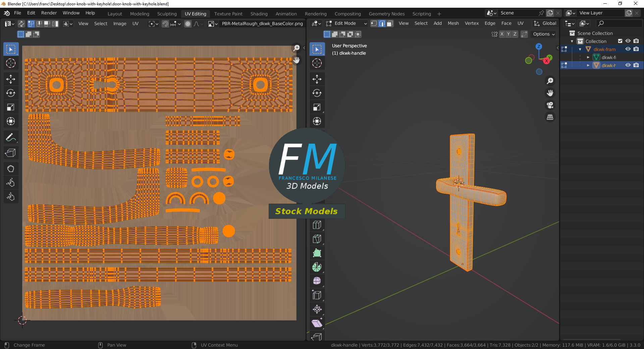Image resolution: width=644 pixels, height=349 pixels.
Task: Select the Transform tool in 3D viewport
Action: (x=317, y=121)
